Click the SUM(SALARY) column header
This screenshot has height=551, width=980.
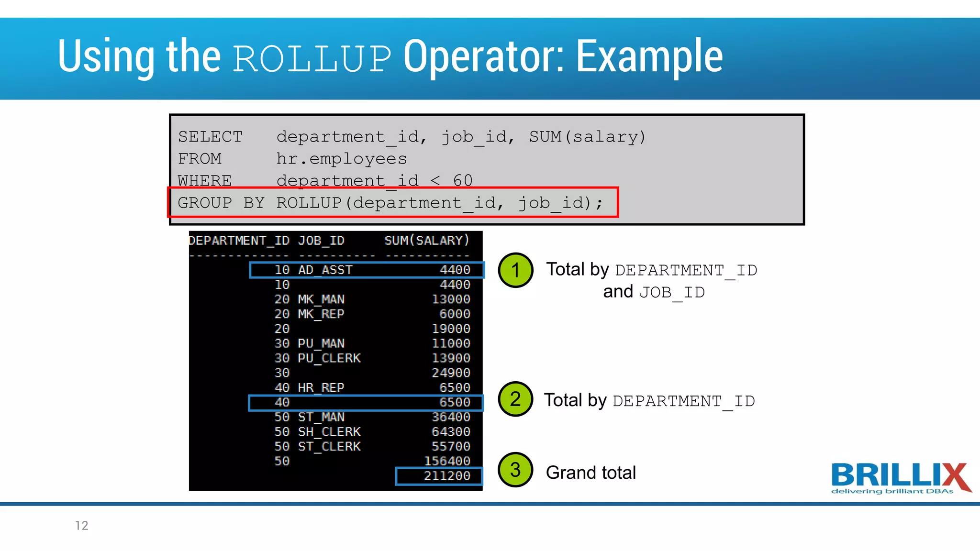coord(427,240)
